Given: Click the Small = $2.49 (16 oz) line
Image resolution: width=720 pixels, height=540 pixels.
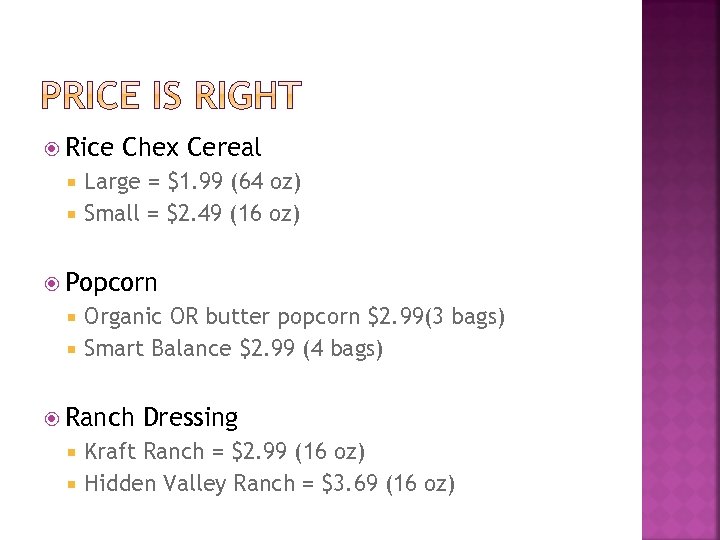Looking at the screenshot, I should click(x=192, y=214).
